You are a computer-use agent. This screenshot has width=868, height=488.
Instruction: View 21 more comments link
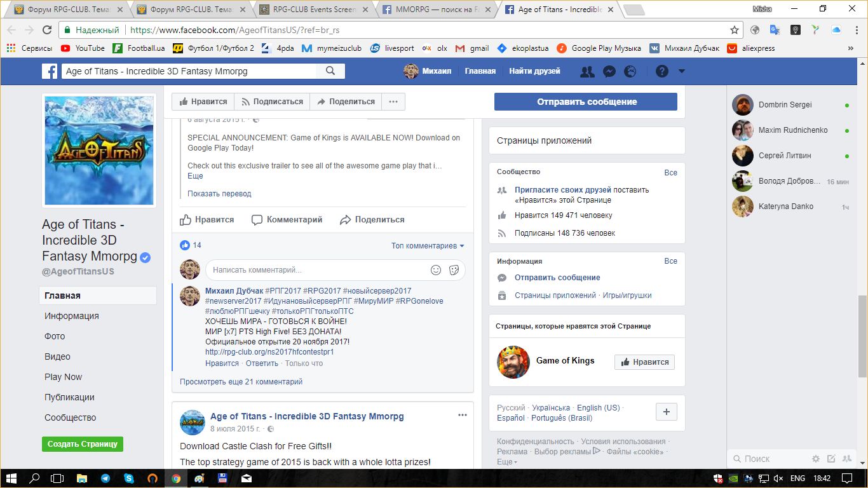[241, 382]
